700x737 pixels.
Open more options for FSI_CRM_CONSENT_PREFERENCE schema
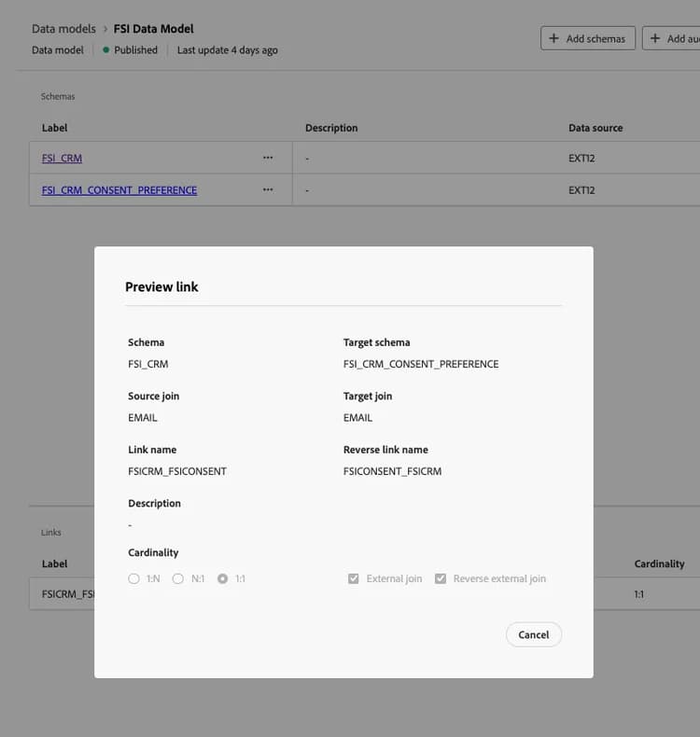click(268, 189)
